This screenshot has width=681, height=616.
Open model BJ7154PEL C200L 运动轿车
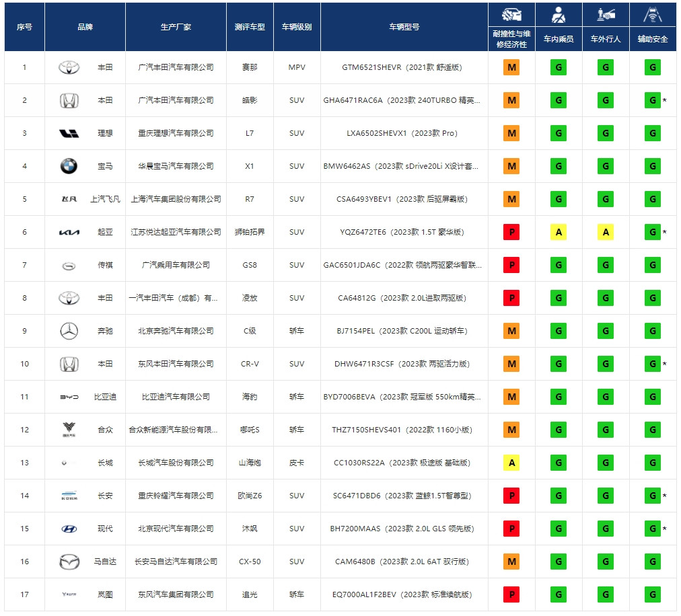click(x=402, y=332)
